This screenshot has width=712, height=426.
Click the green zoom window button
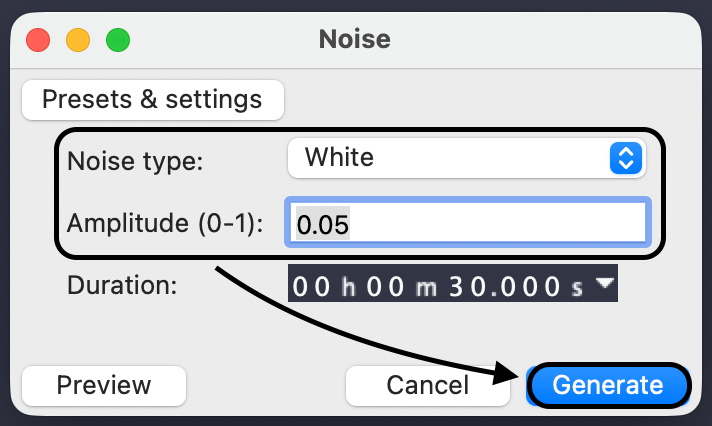118,41
